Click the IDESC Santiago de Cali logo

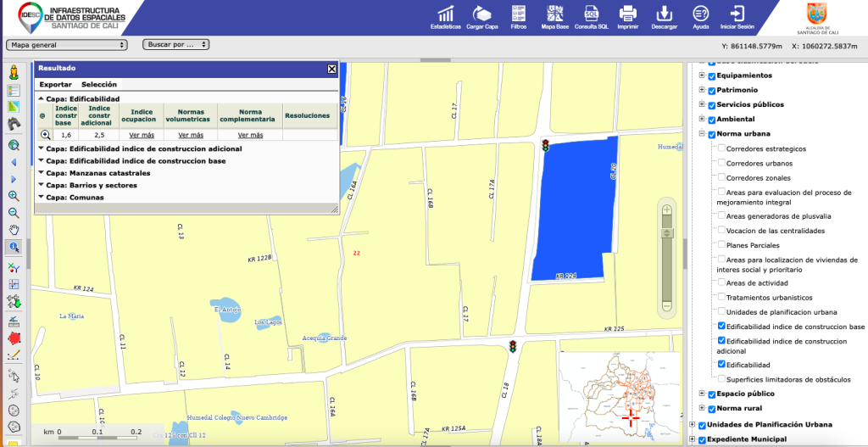click(72, 17)
